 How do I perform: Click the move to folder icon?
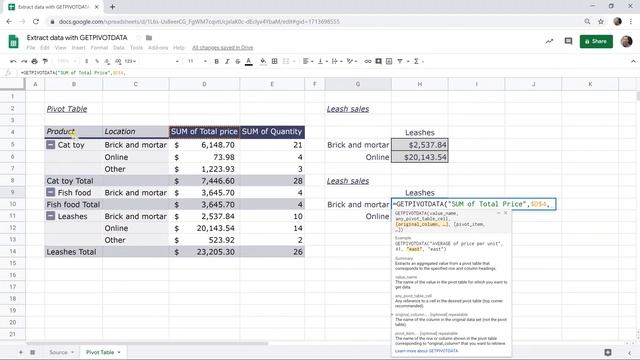(x=149, y=38)
